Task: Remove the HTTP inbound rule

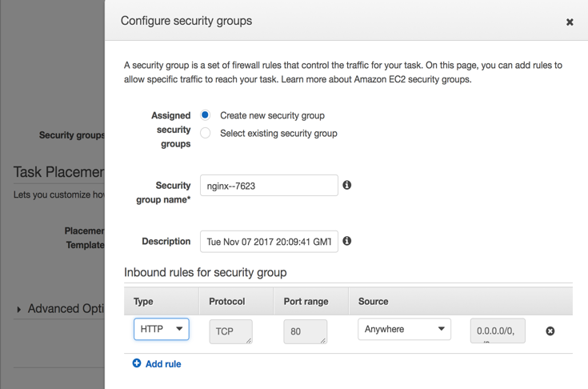Action: coord(550,331)
